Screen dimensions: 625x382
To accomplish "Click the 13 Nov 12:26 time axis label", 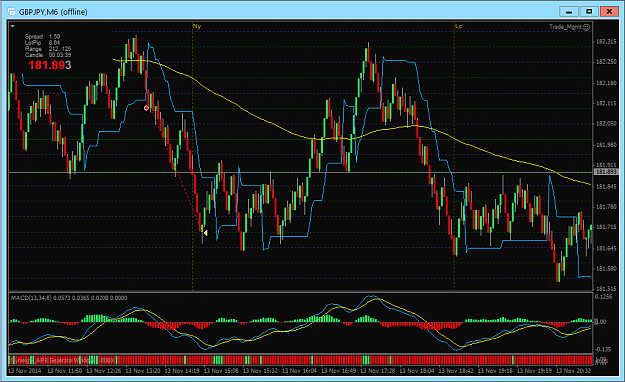I will click(x=104, y=370).
